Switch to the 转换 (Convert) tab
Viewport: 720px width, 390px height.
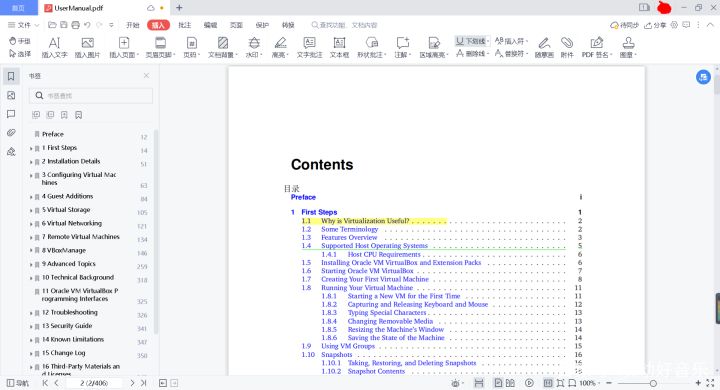click(x=288, y=25)
